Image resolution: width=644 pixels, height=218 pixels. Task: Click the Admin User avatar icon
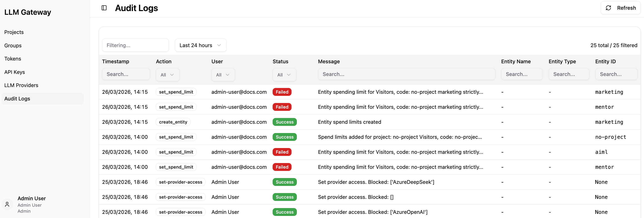[7, 205]
